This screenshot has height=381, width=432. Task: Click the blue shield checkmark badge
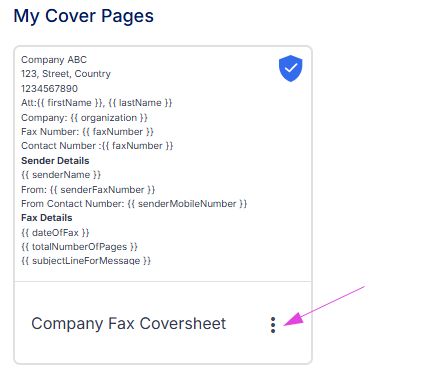(291, 68)
